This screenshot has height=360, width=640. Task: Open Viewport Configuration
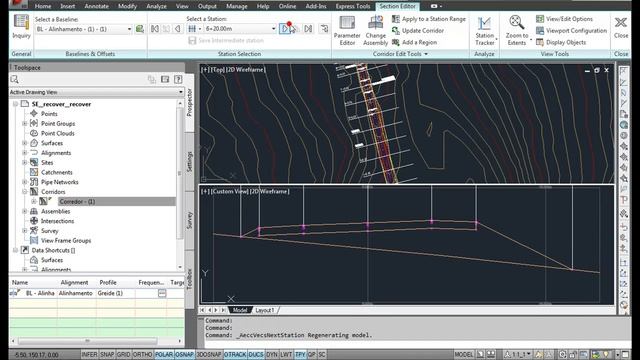[571, 31]
